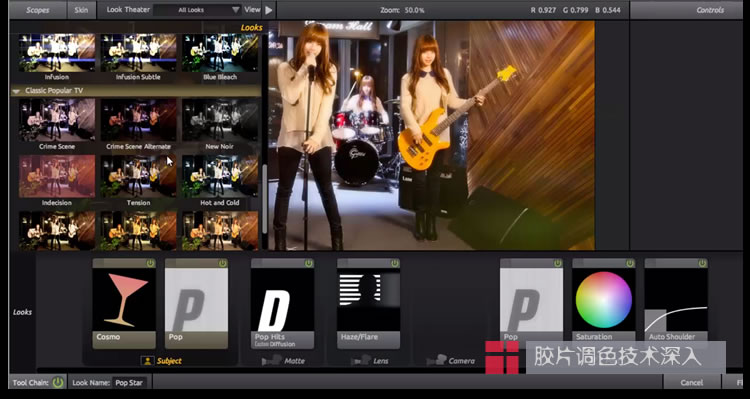750x399 pixels.
Task: Turn off the Haze/Flare power toggle
Action: tap(395, 264)
